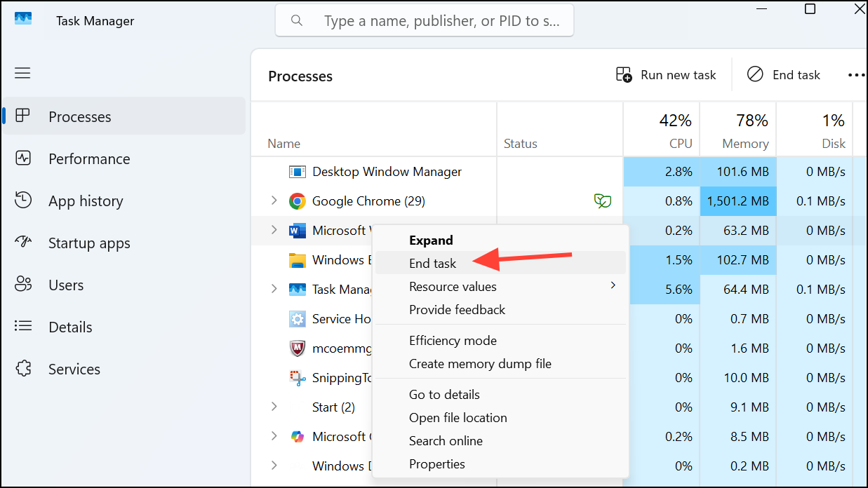Select the Processes page in sidebar
Viewport: 868px width, 488px height.
pos(124,116)
